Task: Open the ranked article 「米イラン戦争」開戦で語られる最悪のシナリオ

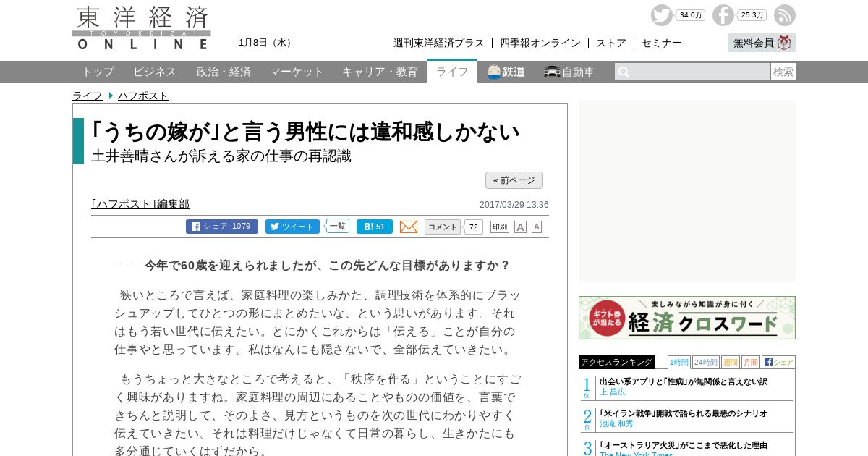Action: click(x=684, y=413)
